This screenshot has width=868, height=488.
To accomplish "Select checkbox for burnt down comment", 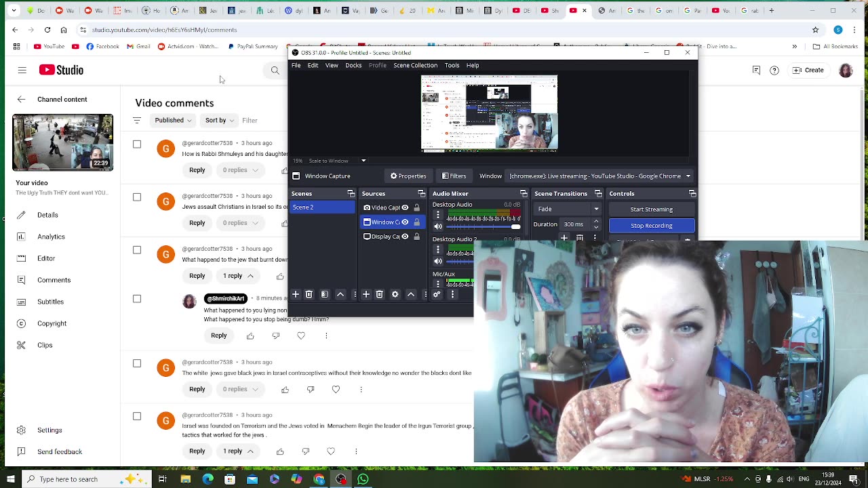I will [137, 250].
